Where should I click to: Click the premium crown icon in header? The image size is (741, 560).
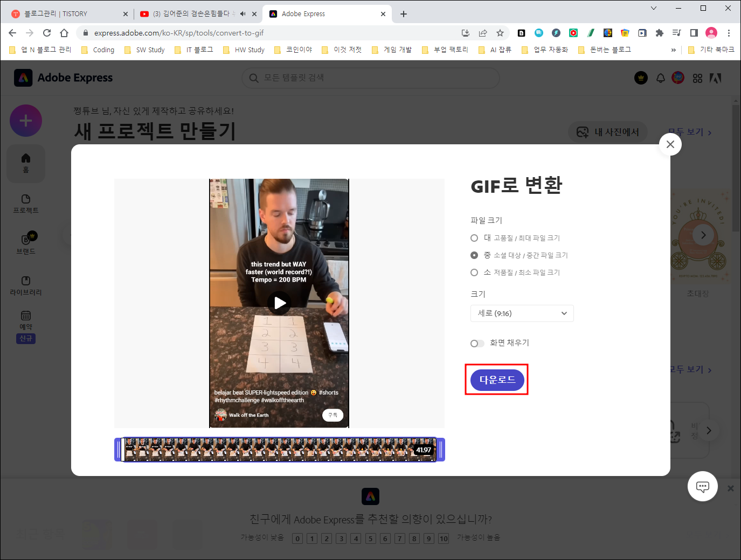[641, 78]
